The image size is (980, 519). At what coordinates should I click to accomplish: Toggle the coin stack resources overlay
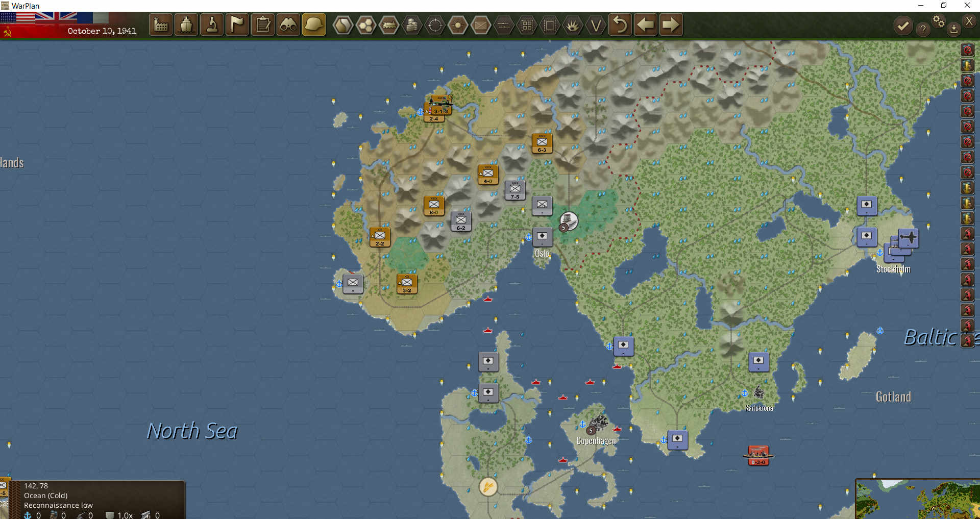412,25
